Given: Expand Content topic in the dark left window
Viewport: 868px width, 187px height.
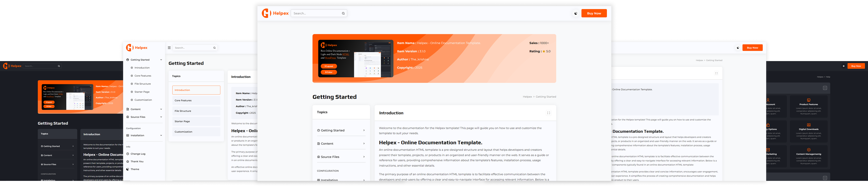Looking at the screenshot, I should point(57,155).
